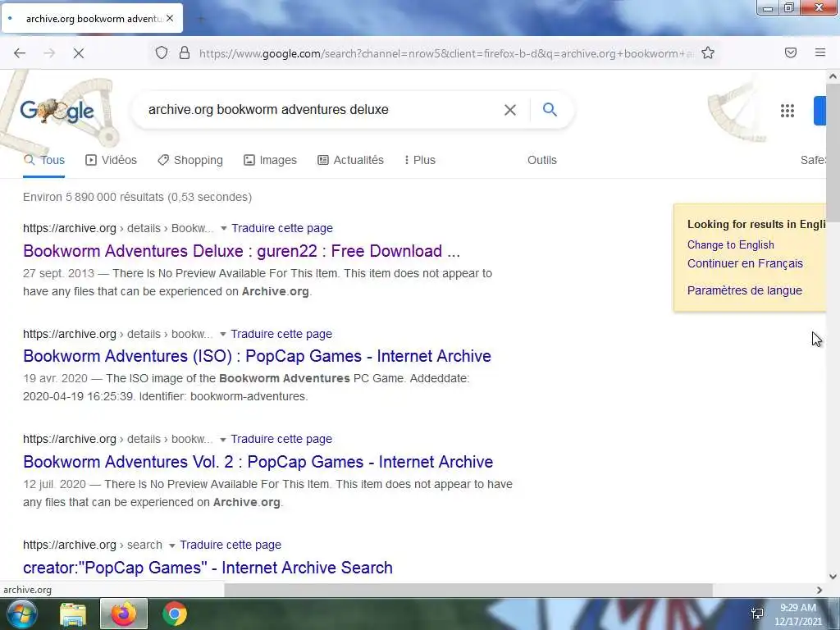Open the Google apps grid

point(787,111)
